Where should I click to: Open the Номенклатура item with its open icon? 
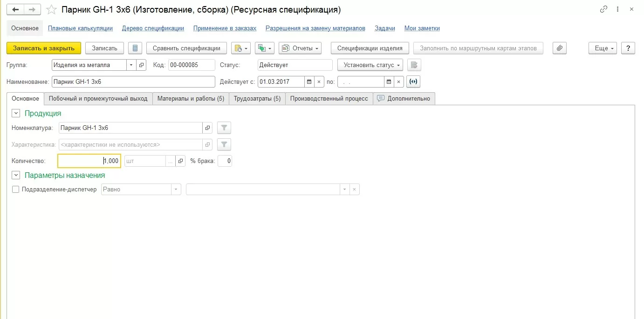click(x=207, y=128)
